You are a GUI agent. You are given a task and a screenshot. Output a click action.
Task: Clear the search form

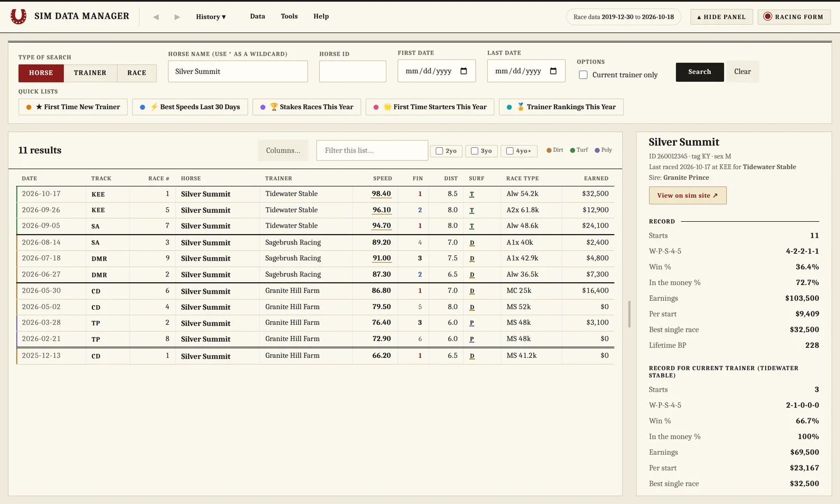tap(743, 72)
